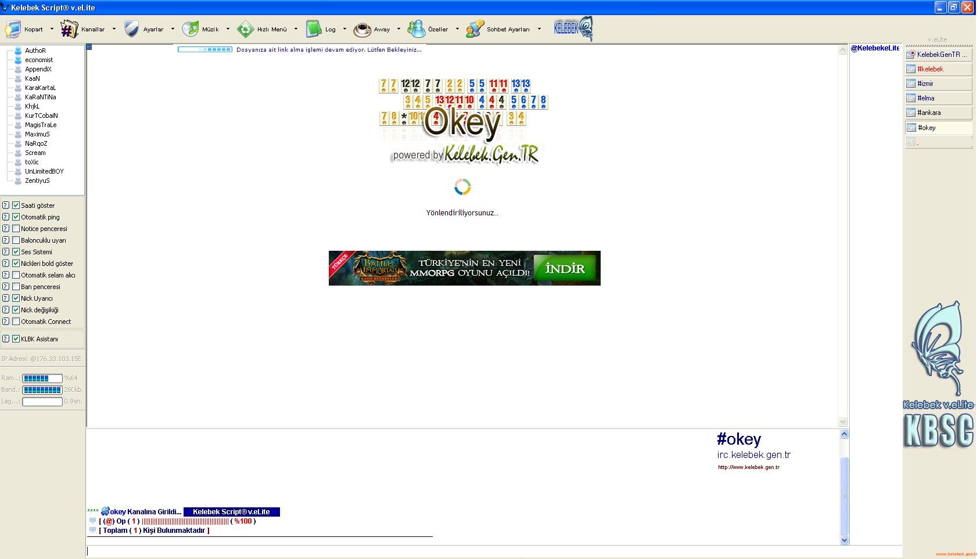Click chat log scrollbar down arrow
The height and width of the screenshot is (559, 980).
pyautogui.click(x=845, y=540)
